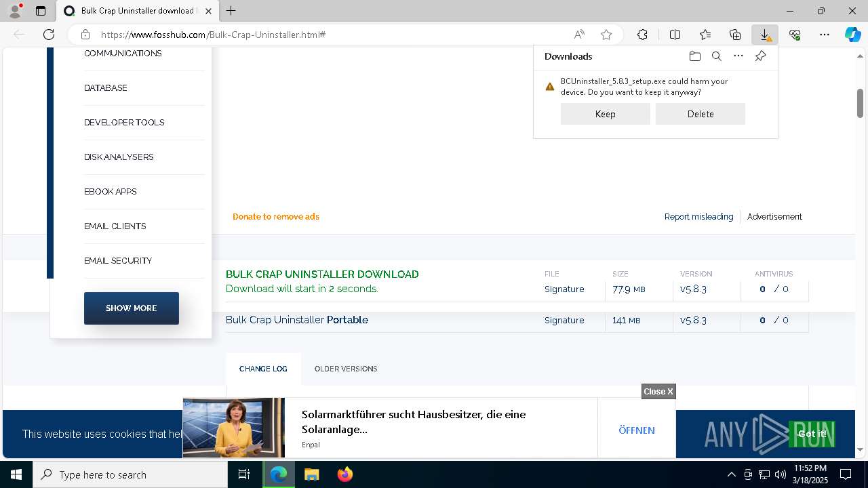Open the notification center icon
Screen dimensions: 868x488
(x=846, y=474)
